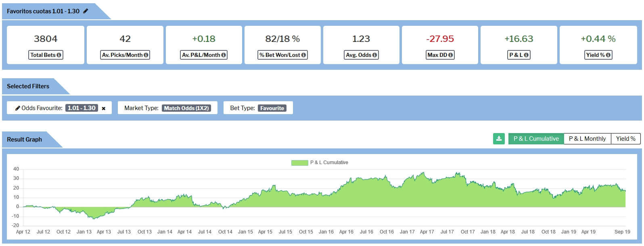This screenshot has height=246, width=644.
Task: Click info icon on Avg. Odds label
Action: click(374, 55)
